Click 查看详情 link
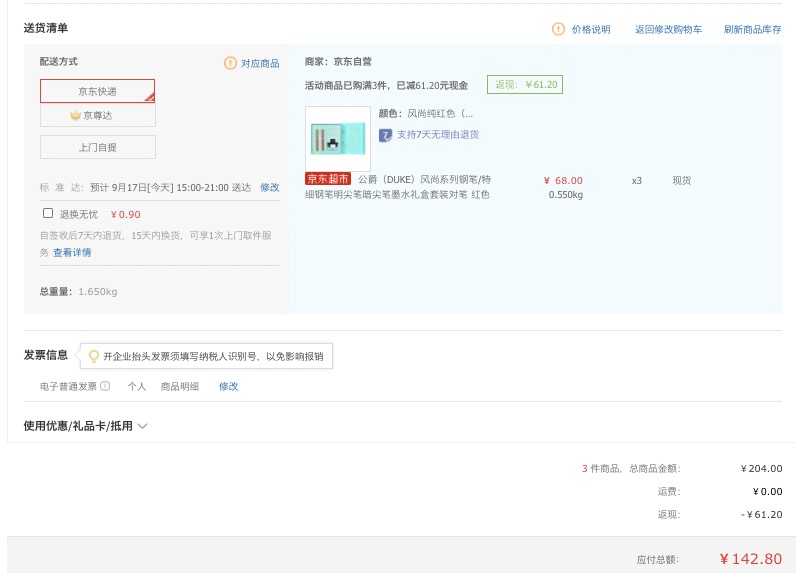The width and height of the screenshot is (796, 573). coord(72,252)
